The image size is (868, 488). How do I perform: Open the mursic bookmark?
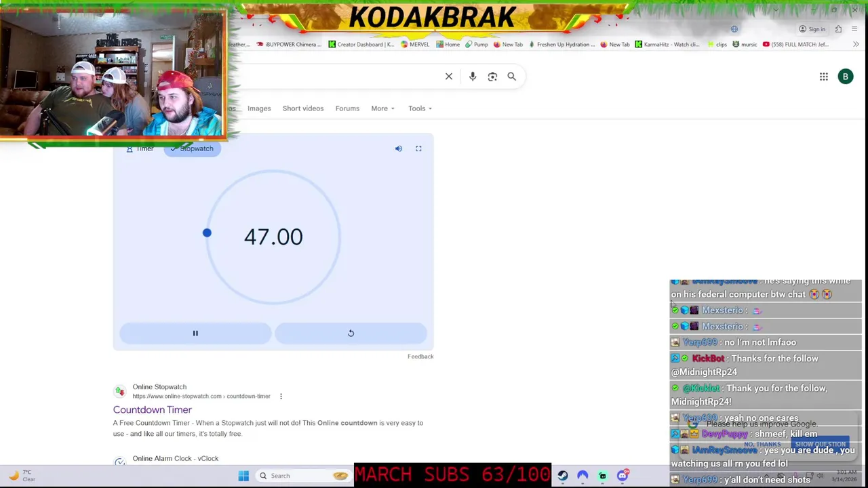tap(745, 45)
